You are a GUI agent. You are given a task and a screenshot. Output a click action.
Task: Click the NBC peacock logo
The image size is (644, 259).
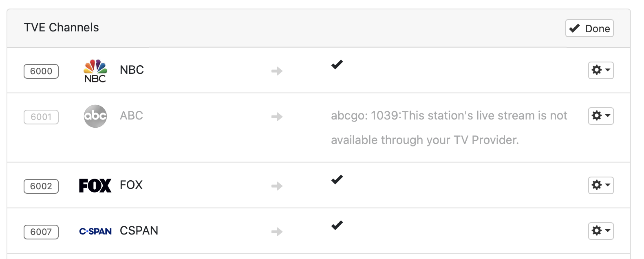(x=95, y=71)
